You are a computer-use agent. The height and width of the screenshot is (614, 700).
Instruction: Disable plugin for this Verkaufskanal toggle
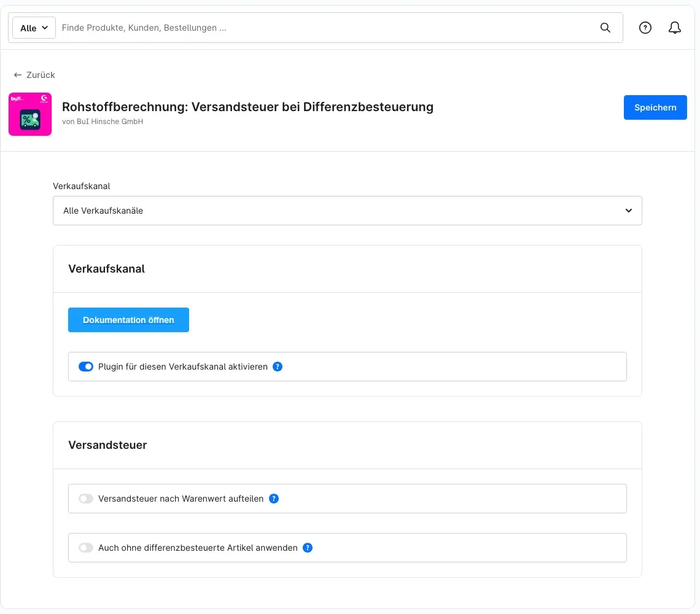click(86, 367)
